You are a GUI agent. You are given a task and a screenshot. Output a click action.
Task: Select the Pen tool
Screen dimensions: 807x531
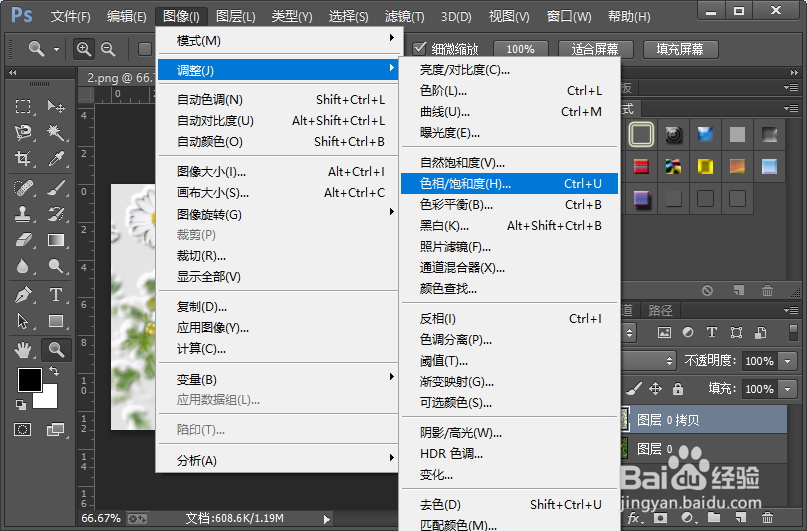[x=23, y=295]
